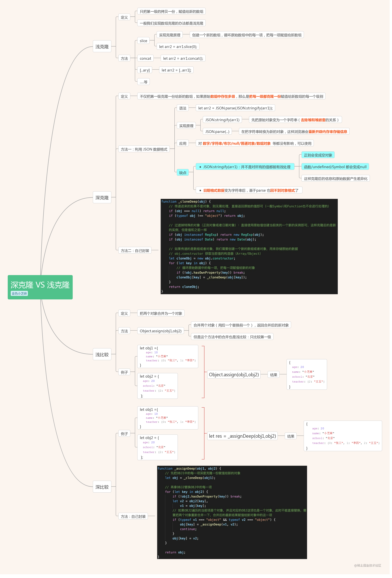Select 方法一：利用 JSON 数据格式 node

[x=144, y=149]
